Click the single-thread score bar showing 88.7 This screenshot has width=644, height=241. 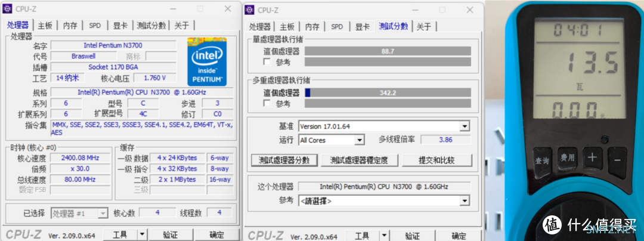click(x=388, y=51)
